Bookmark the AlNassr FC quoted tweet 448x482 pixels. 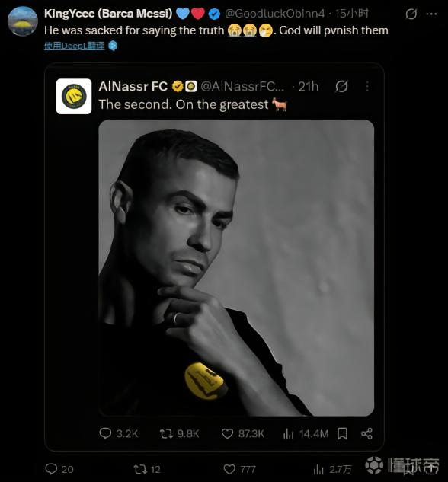click(342, 434)
